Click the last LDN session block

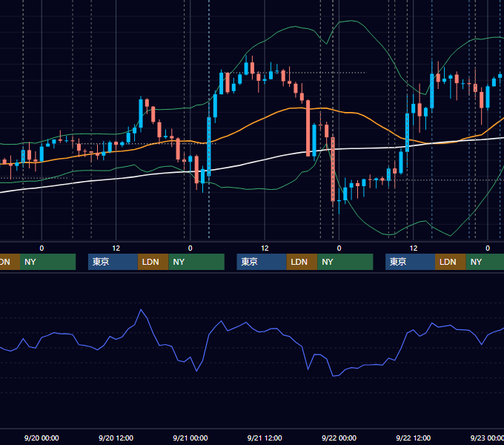(451, 262)
